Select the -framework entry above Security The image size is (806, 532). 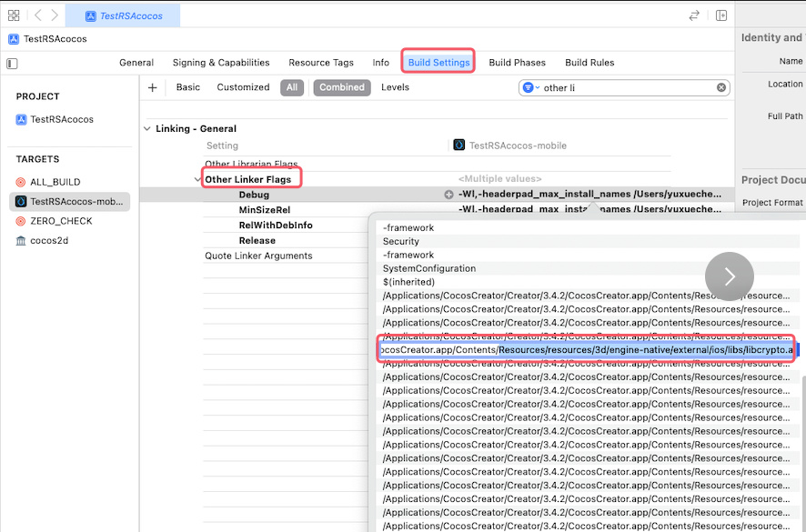tap(408, 227)
